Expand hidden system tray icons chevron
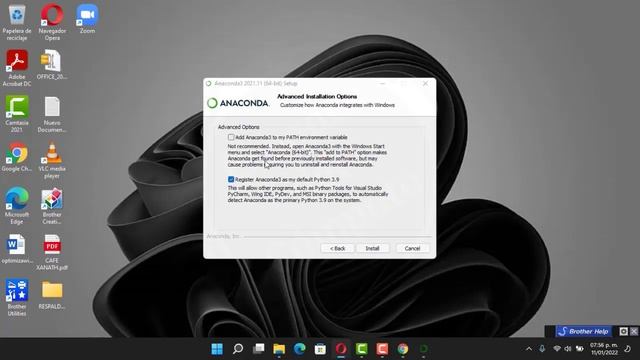640x360 pixels. point(529,349)
